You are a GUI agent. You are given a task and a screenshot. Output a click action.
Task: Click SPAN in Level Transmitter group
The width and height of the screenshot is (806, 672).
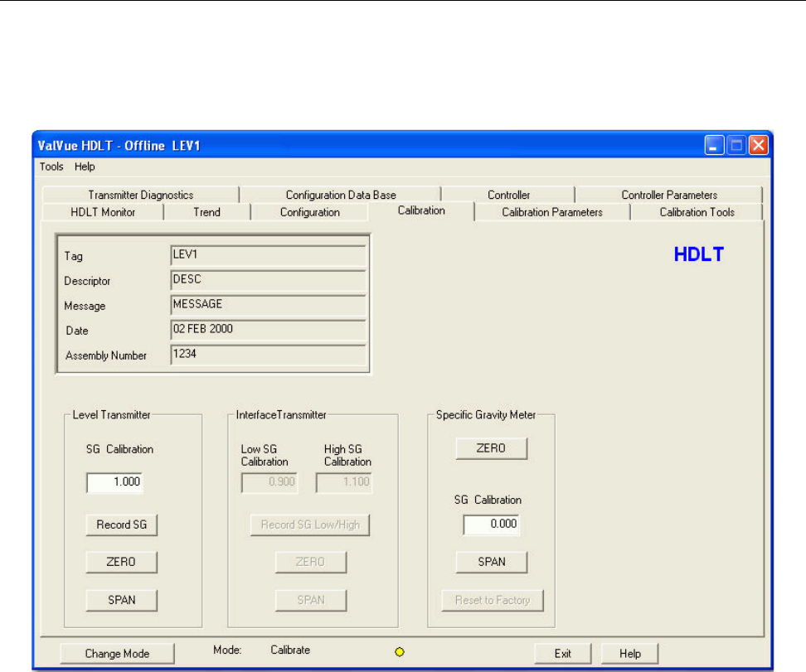coord(121,600)
